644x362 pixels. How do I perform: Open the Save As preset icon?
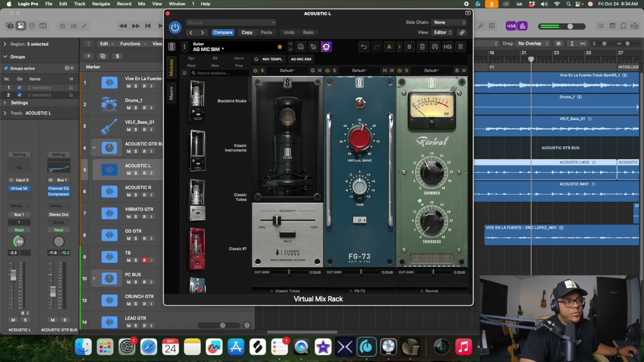coord(313,47)
